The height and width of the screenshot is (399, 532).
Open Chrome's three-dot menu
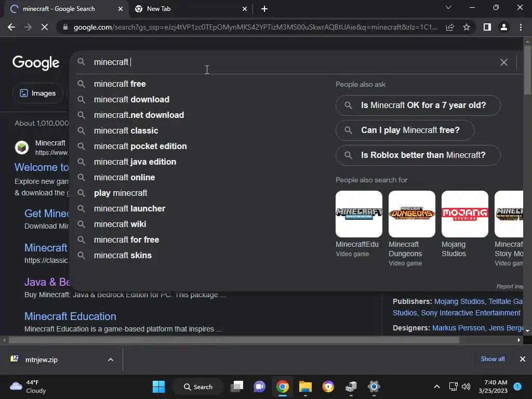point(521,27)
